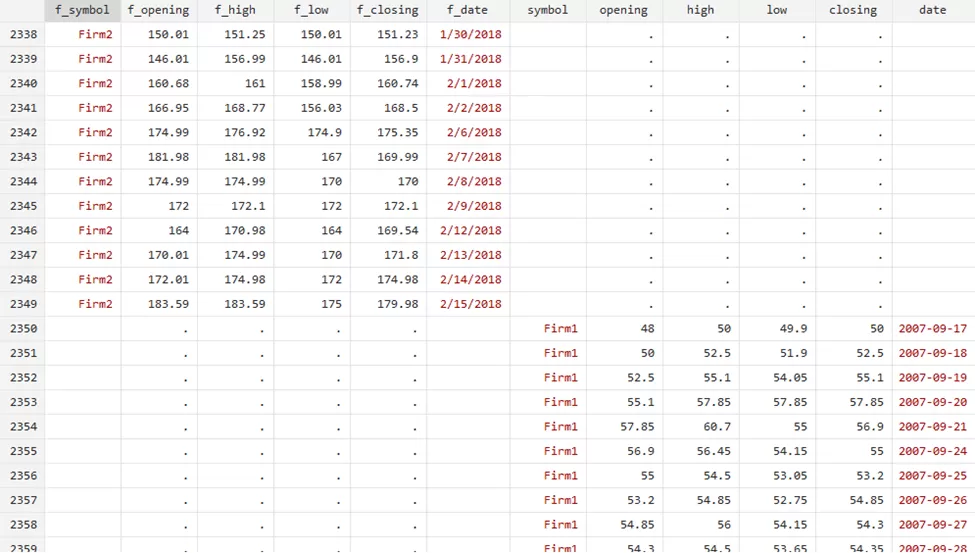The height and width of the screenshot is (553, 975).
Task: Select the f_date column header
Action: click(x=468, y=11)
